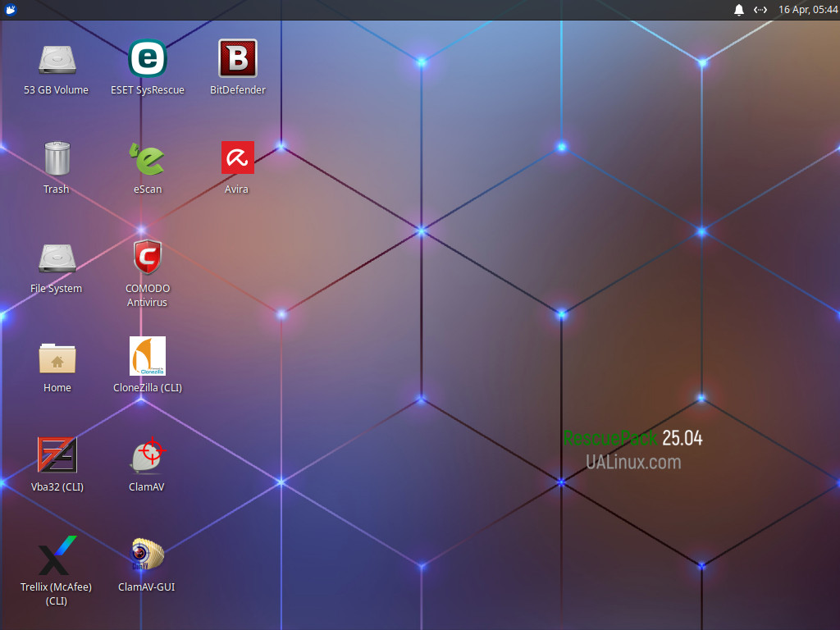Open network connection panel icon

tap(760, 10)
